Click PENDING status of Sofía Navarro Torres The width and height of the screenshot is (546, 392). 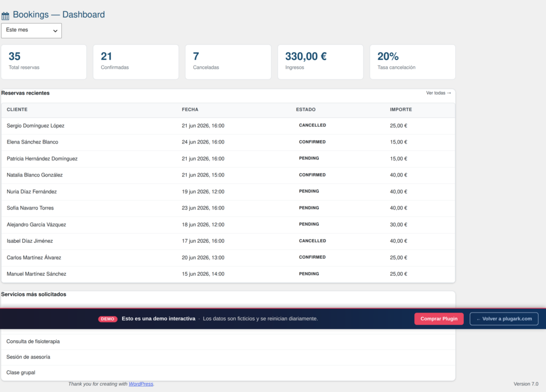pos(309,207)
